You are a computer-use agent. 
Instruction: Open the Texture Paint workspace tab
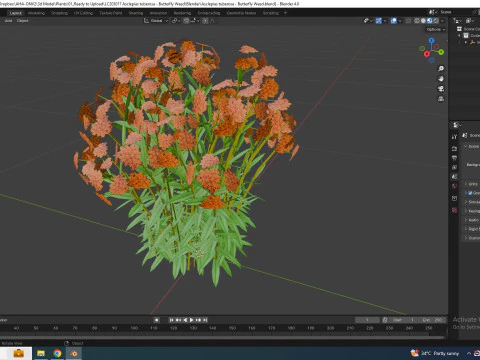(x=111, y=13)
